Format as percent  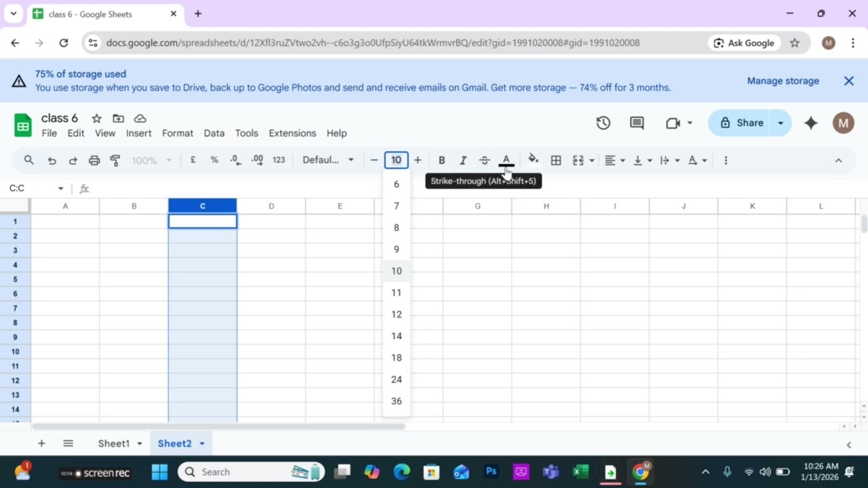214,160
